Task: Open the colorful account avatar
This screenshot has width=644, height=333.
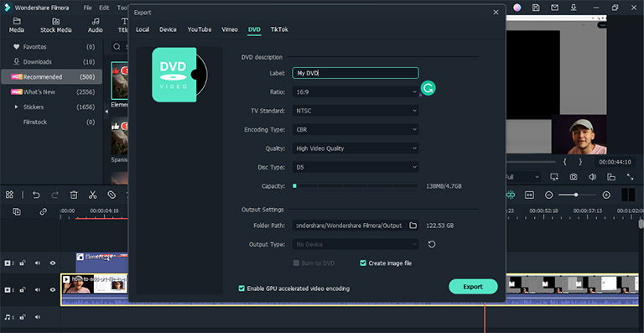Action: [517, 8]
